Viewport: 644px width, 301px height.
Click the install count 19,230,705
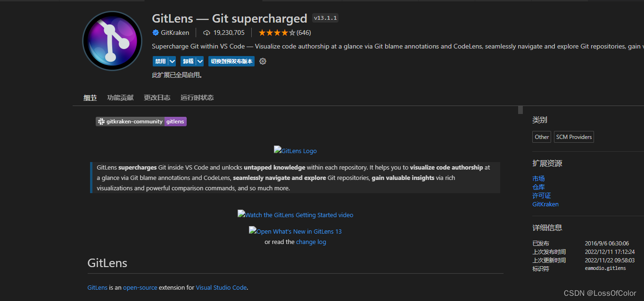tap(229, 33)
